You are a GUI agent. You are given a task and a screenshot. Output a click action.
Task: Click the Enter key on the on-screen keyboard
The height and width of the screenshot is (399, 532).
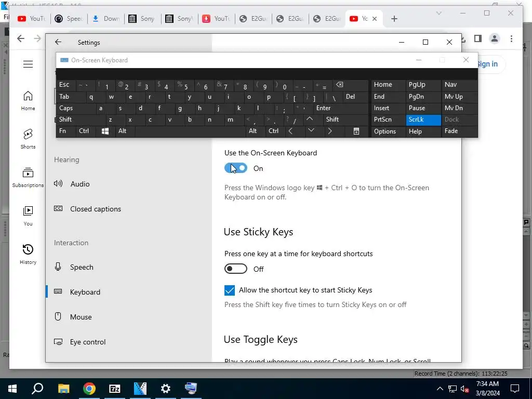pos(341,108)
